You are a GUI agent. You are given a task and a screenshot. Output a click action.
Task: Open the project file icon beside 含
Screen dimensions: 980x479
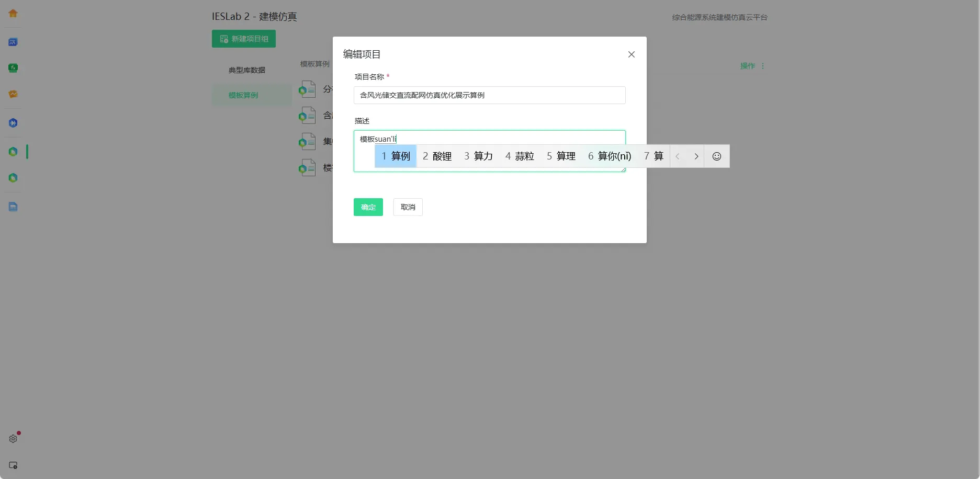click(x=307, y=116)
